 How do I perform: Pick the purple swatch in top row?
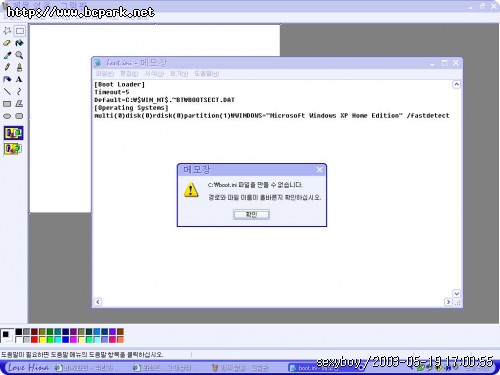coord(73,332)
